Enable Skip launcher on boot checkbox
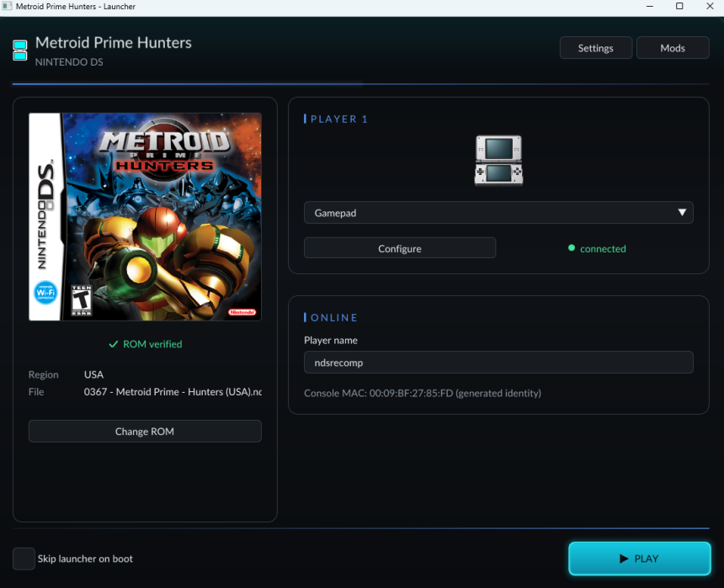The image size is (724, 588). [24, 559]
